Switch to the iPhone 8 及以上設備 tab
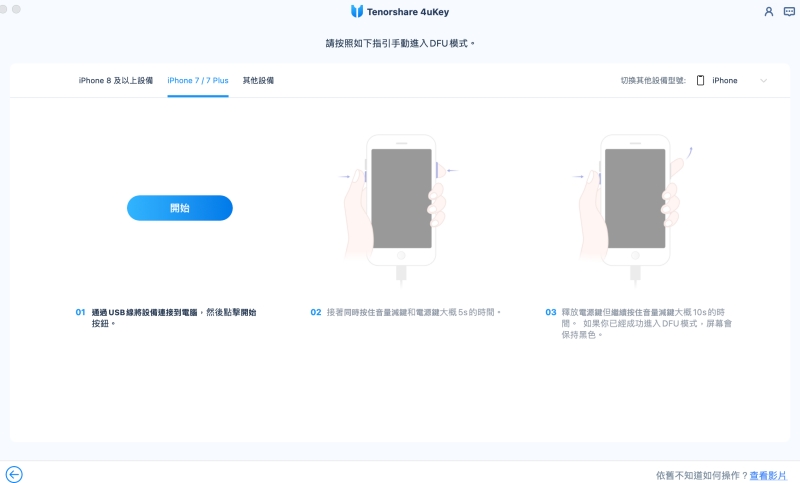The height and width of the screenshot is (483, 800). (x=116, y=80)
